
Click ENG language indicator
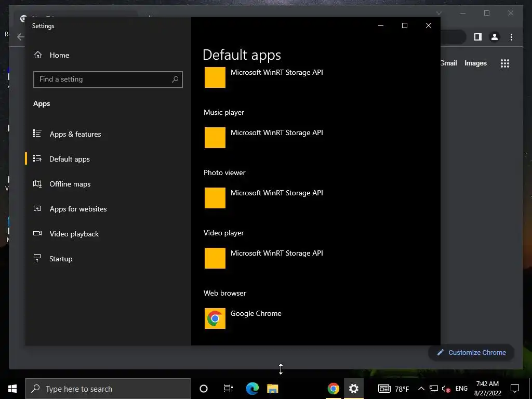(x=461, y=389)
